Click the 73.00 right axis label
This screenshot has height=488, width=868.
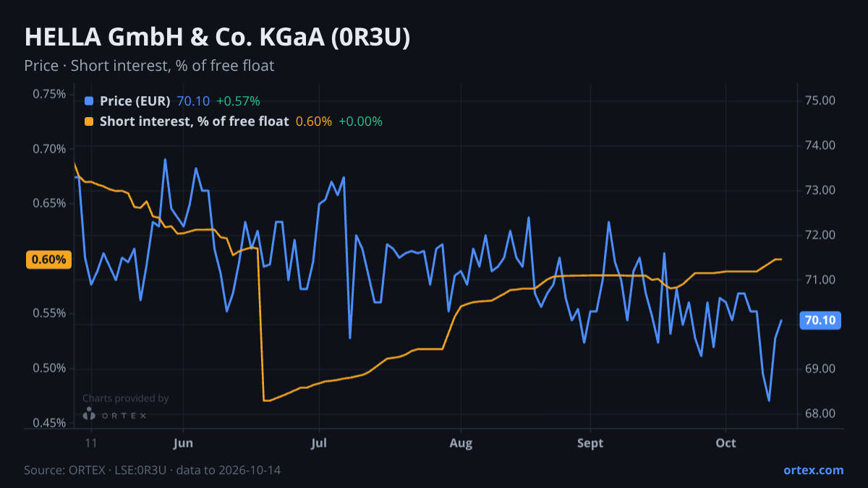point(820,190)
